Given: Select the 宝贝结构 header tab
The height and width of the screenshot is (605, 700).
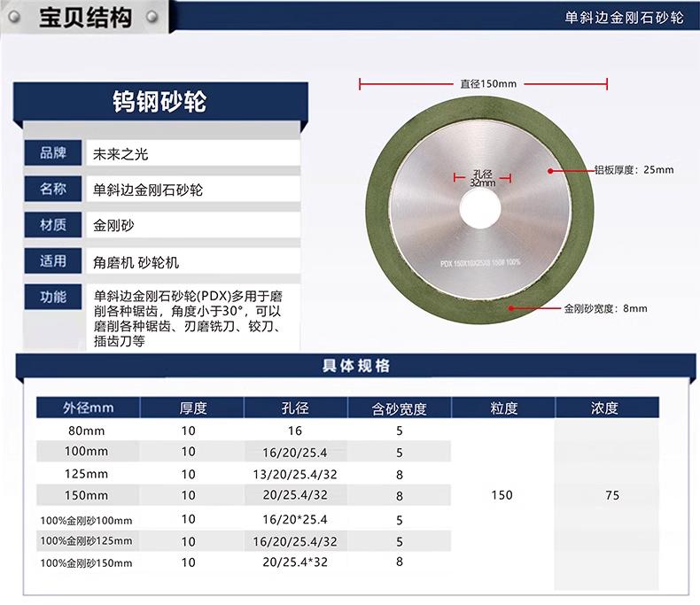Looking at the screenshot, I should [86, 17].
